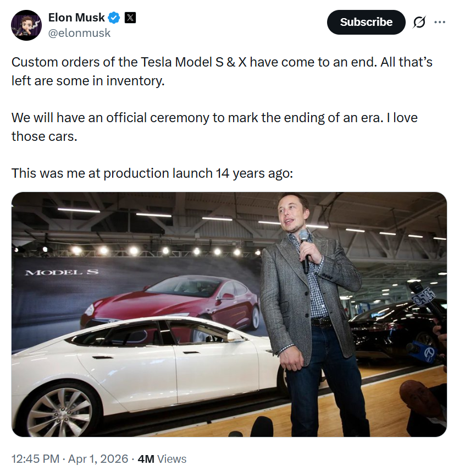Click the Apr 1, 2026 date
The width and height of the screenshot is (459, 476).
tap(98, 458)
